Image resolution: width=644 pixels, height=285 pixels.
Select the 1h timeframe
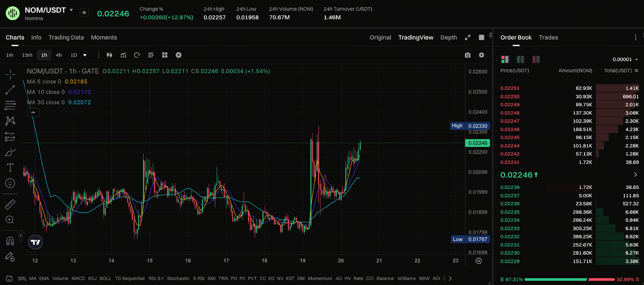pyautogui.click(x=44, y=55)
